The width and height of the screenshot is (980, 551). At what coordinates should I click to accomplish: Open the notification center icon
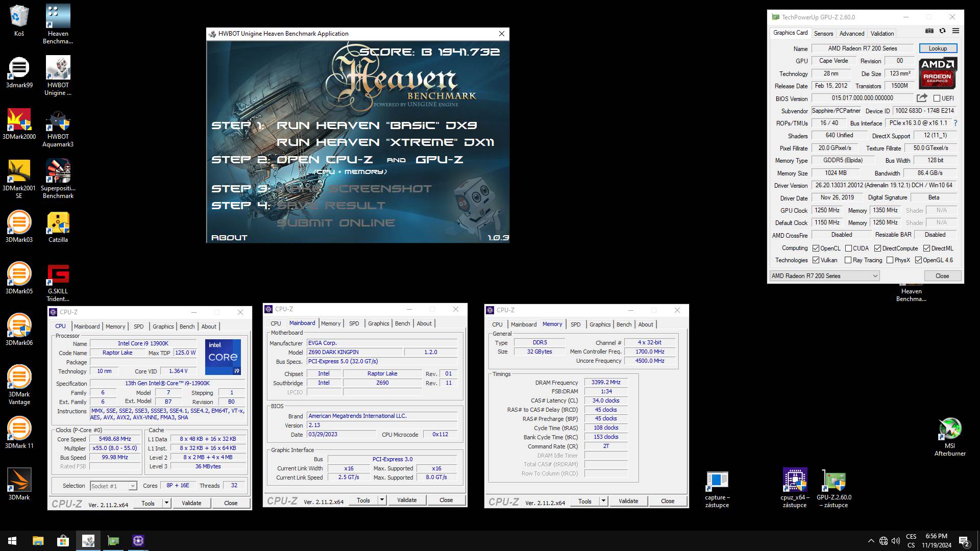click(x=964, y=541)
